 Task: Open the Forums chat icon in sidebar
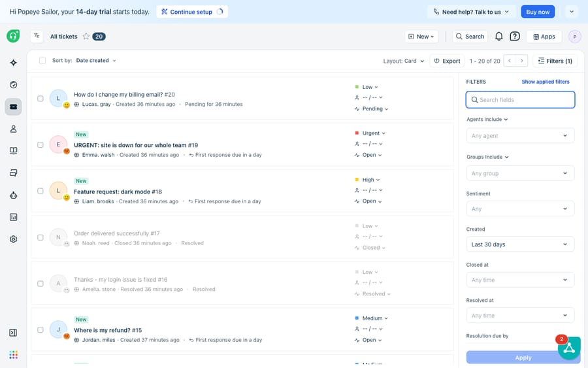(14, 173)
